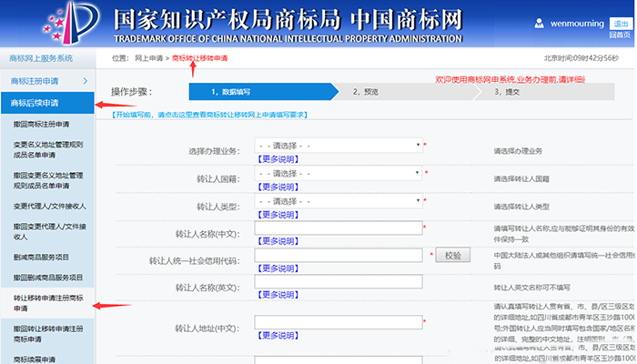
Task: Click 网上申请 breadcrumb link
Action: click(148, 58)
